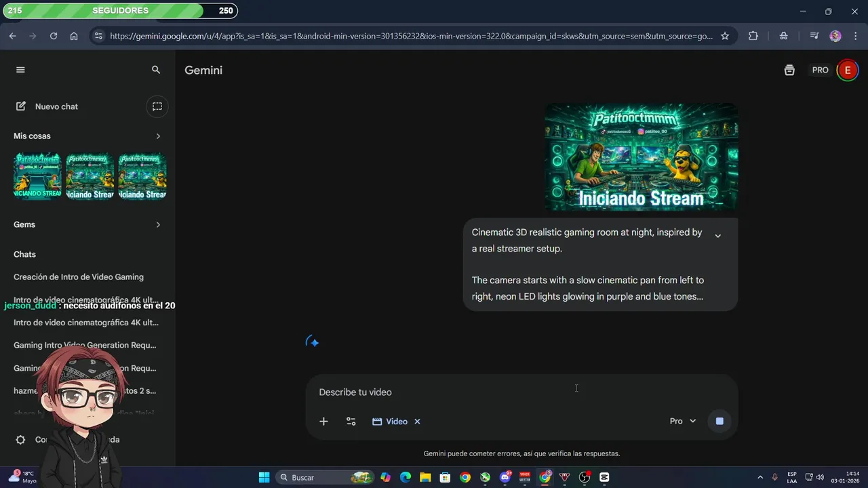Open the media control music-list icon
Screen dimensions: 868x488
[814, 36]
